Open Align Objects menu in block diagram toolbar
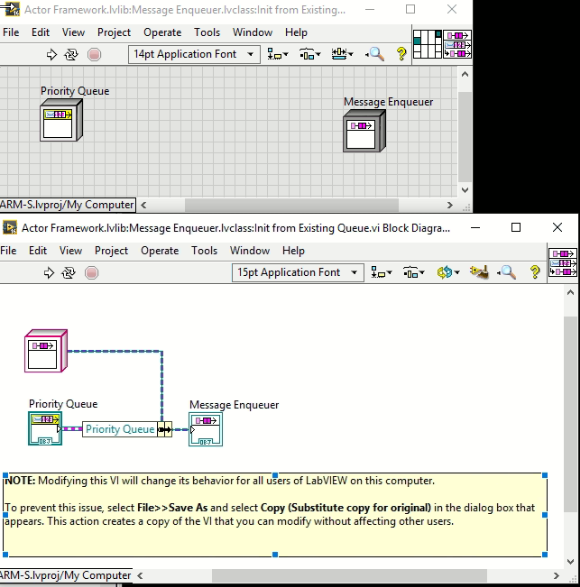The height and width of the screenshot is (587, 580). pos(381,273)
